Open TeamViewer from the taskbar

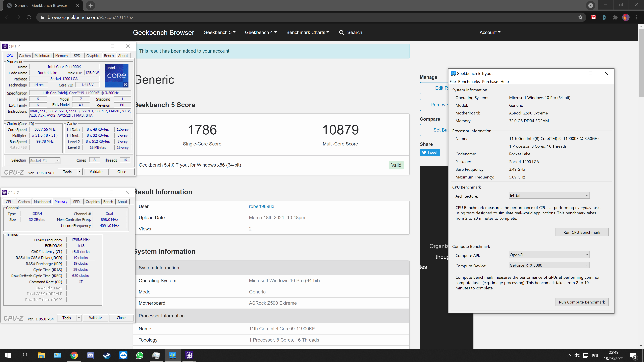click(x=123, y=355)
